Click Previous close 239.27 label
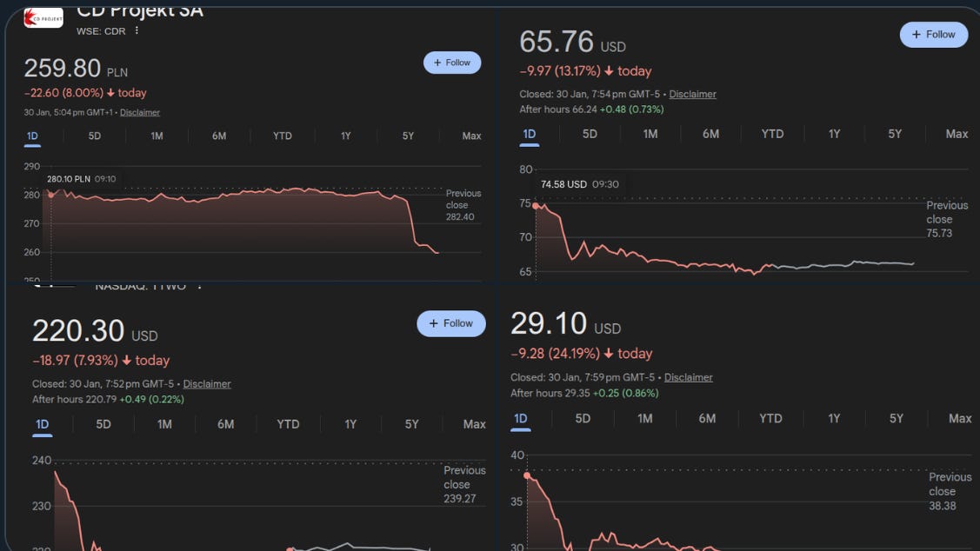This screenshot has height=551, width=980. (x=464, y=484)
